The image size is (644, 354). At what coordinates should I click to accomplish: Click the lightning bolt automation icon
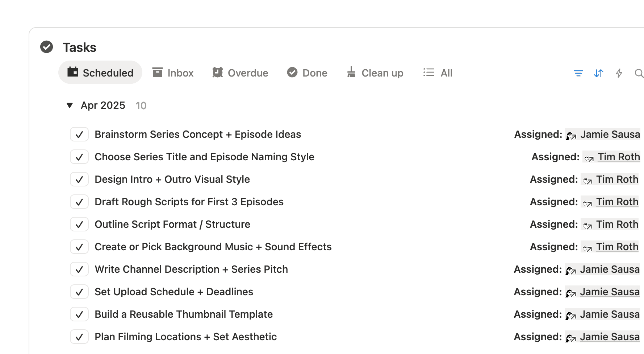click(x=619, y=73)
